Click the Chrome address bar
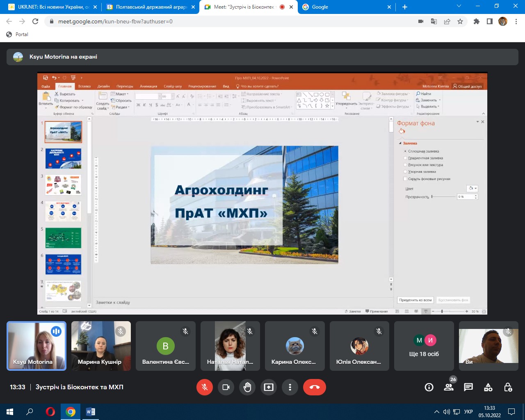 [x=234, y=21]
